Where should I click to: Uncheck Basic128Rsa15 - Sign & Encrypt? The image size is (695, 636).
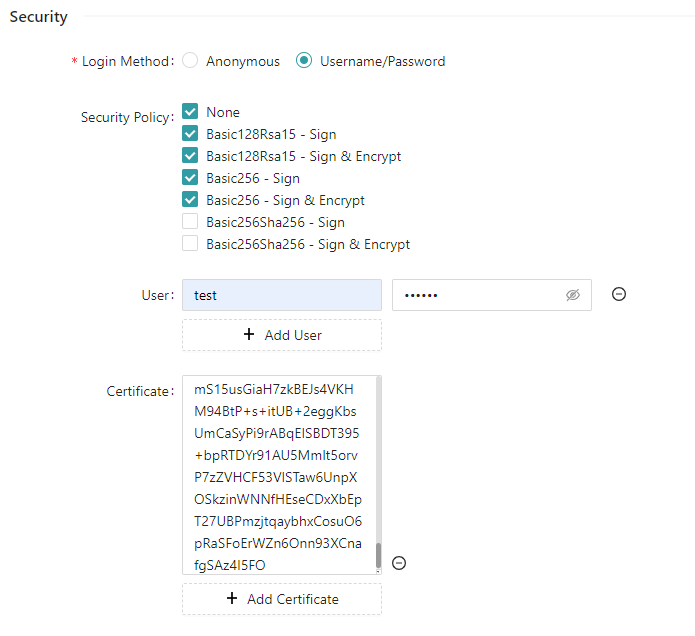[x=190, y=156]
